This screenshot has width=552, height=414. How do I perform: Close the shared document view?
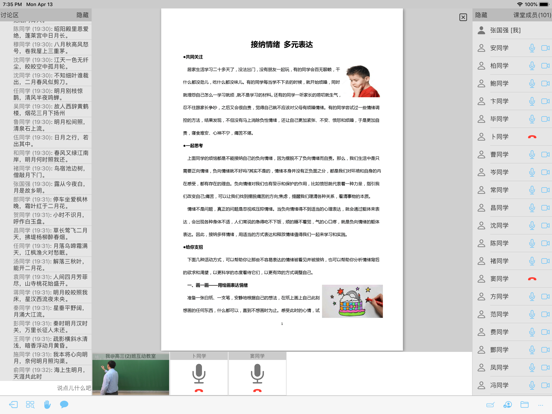(x=463, y=17)
